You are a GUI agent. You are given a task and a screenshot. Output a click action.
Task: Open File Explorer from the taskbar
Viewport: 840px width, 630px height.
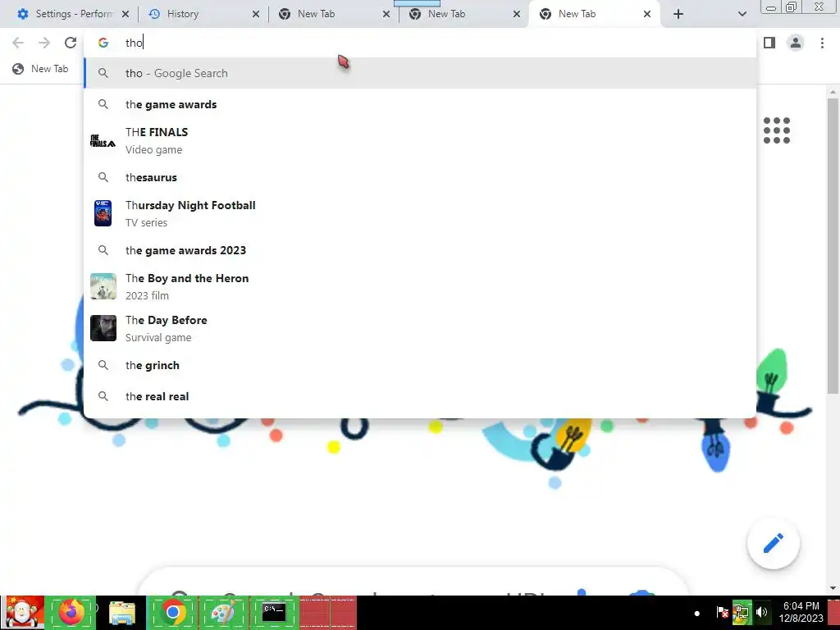point(122,612)
